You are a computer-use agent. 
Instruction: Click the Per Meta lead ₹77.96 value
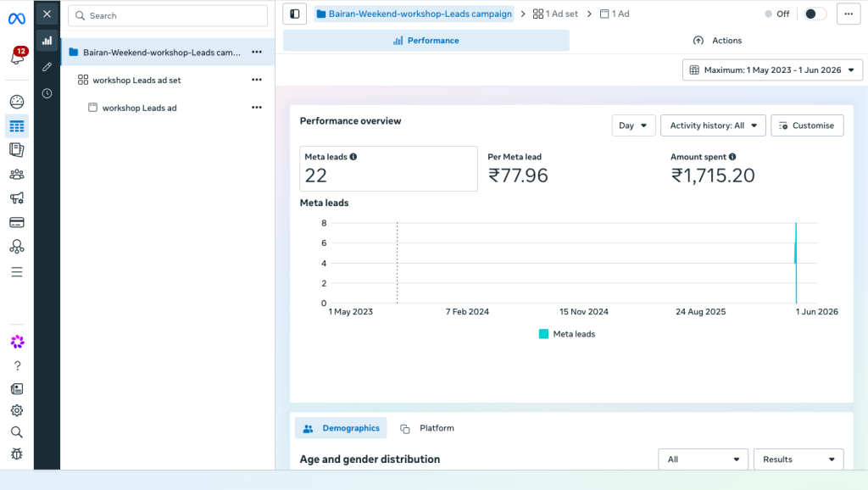click(x=518, y=175)
